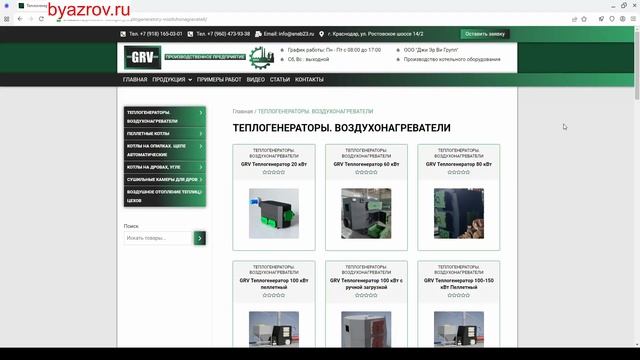
Task: Click 100 кВт пеллетный product thumbnail
Action: 273,329
